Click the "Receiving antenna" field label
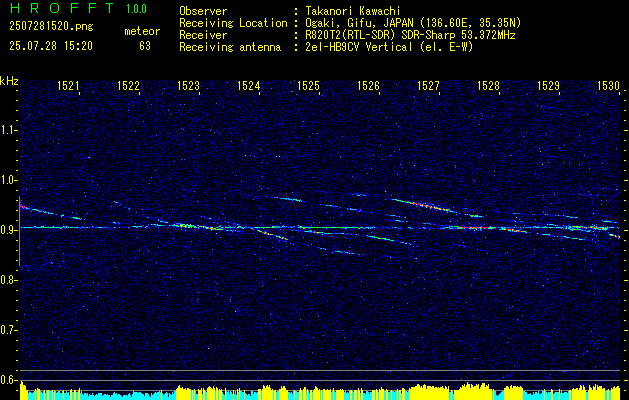 tap(230, 47)
